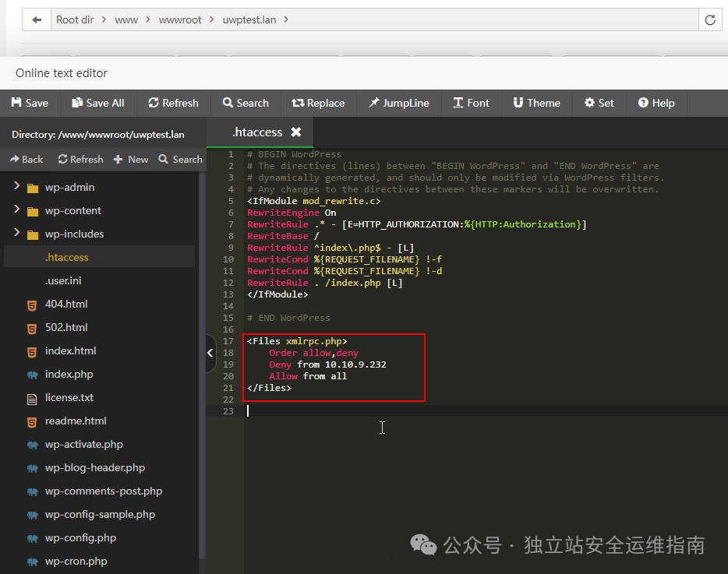The height and width of the screenshot is (574, 728).
Task: Open the JumpLine tool
Action: [x=399, y=103]
